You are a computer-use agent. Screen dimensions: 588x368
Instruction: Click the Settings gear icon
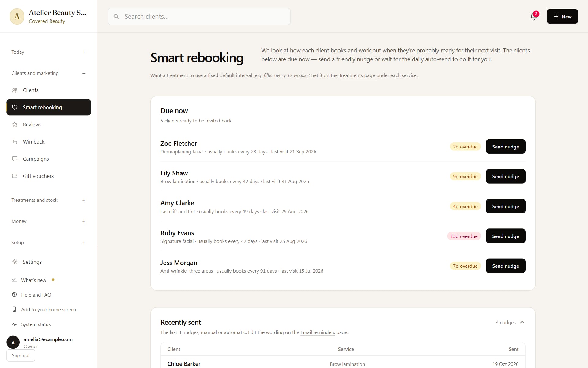pyautogui.click(x=15, y=262)
